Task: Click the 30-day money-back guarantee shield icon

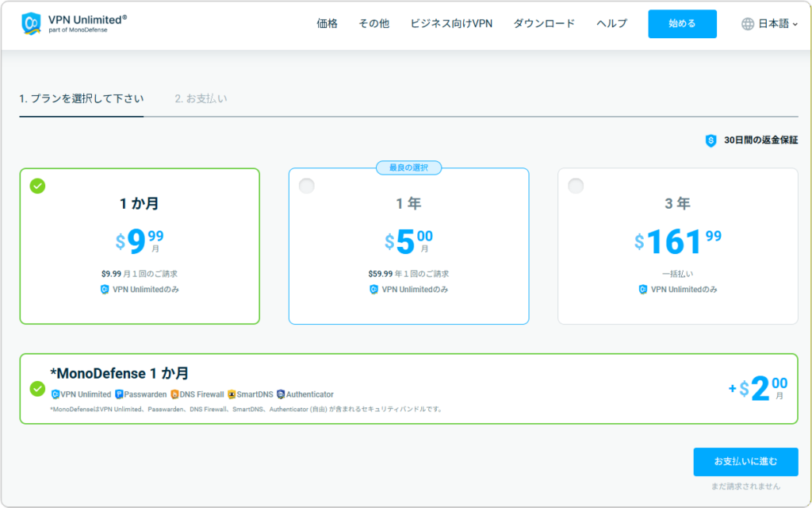Action: (710, 140)
